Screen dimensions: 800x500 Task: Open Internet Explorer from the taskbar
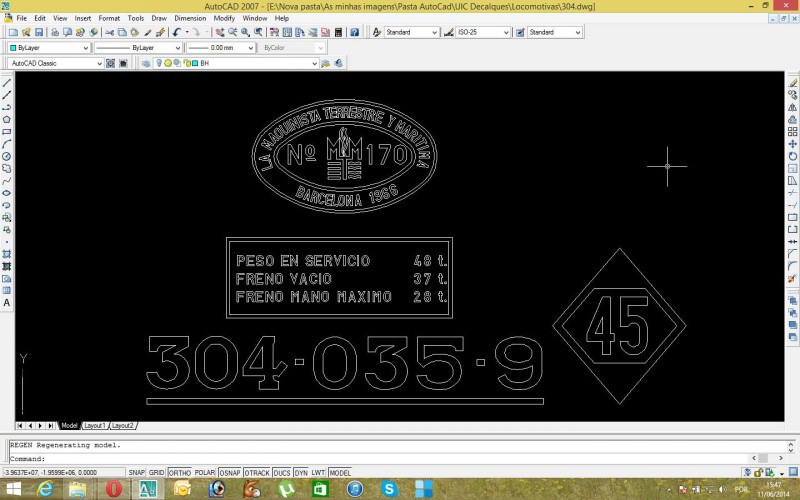point(45,489)
